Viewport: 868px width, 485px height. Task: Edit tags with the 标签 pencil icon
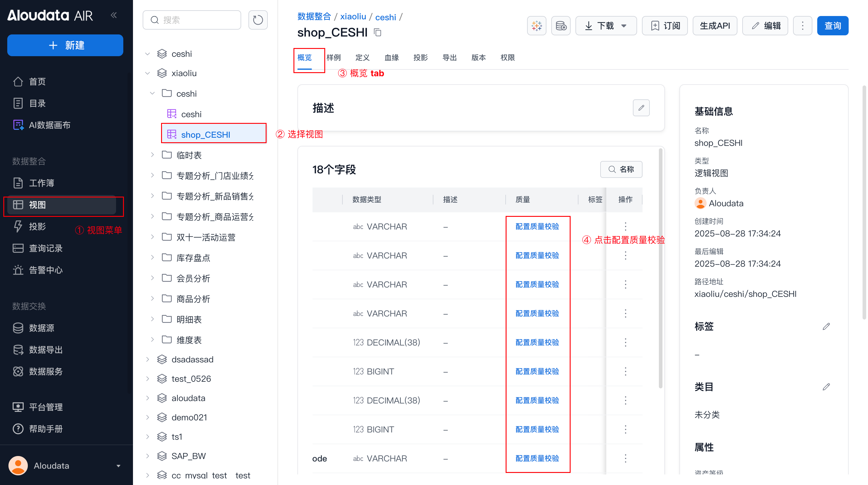tap(826, 326)
